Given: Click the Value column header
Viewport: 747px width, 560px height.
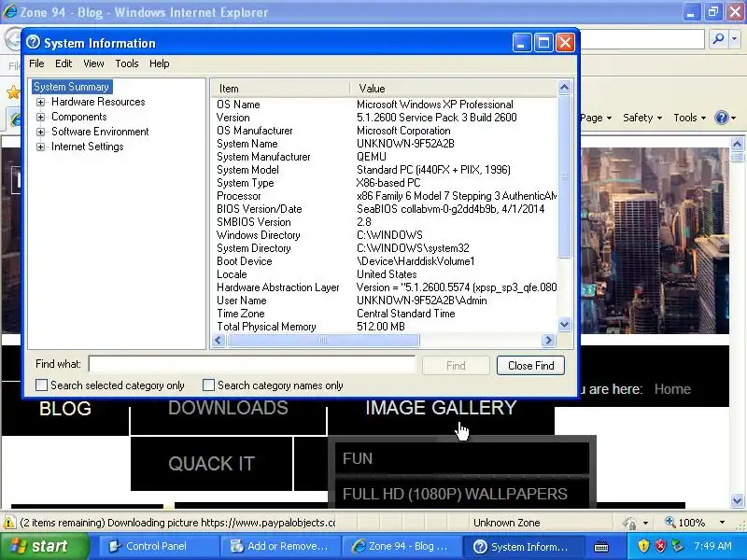Looking at the screenshot, I should pyautogui.click(x=453, y=89).
